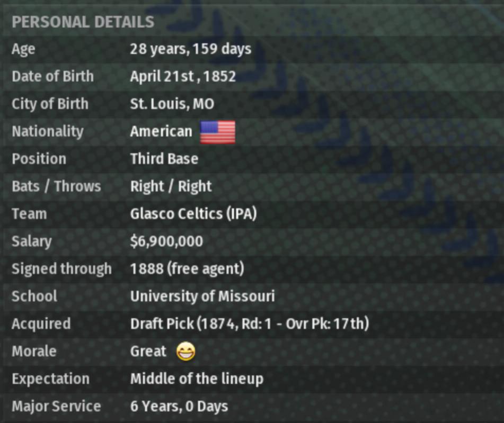Click the 6 Years, 0 Days service value
Screen dimensions: 504x423
(x=179, y=407)
